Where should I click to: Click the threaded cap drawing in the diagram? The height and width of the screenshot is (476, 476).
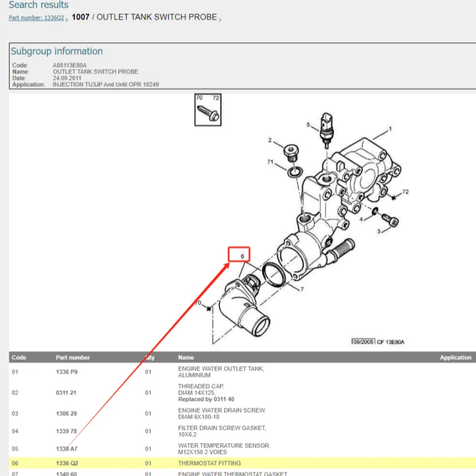[291, 154]
